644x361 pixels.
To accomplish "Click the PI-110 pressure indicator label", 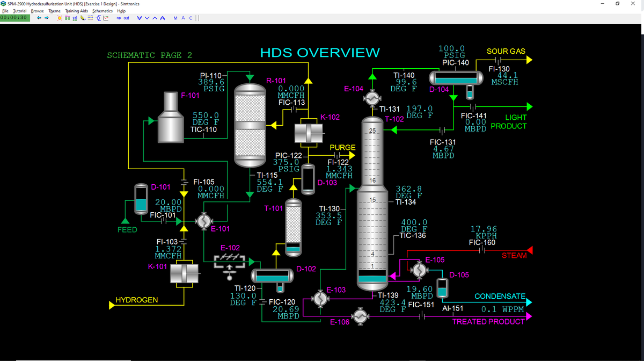I will (x=210, y=75).
